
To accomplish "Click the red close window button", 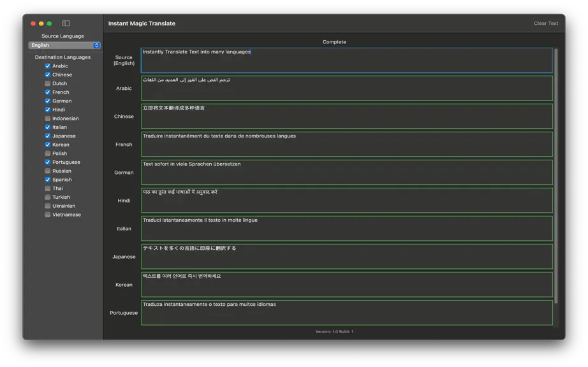I will click(x=33, y=23).
